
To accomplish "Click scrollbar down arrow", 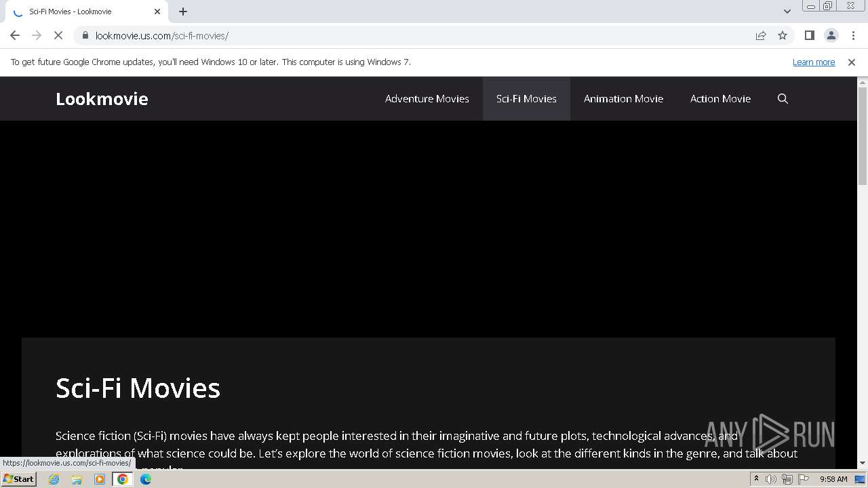I will 863,463.
